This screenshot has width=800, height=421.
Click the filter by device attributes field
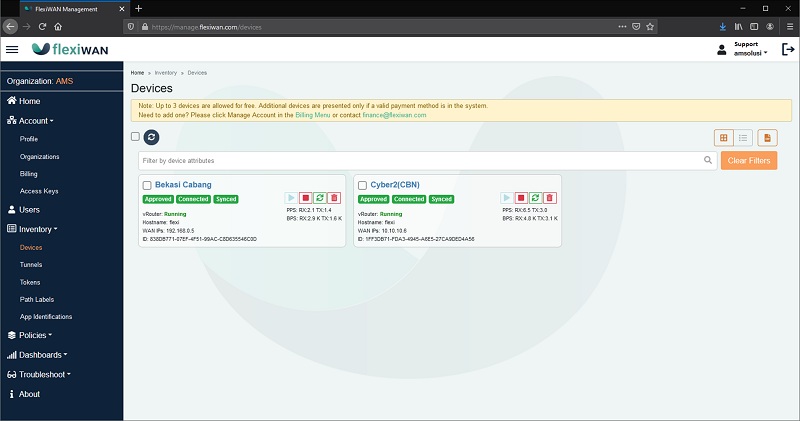(420, 160)
